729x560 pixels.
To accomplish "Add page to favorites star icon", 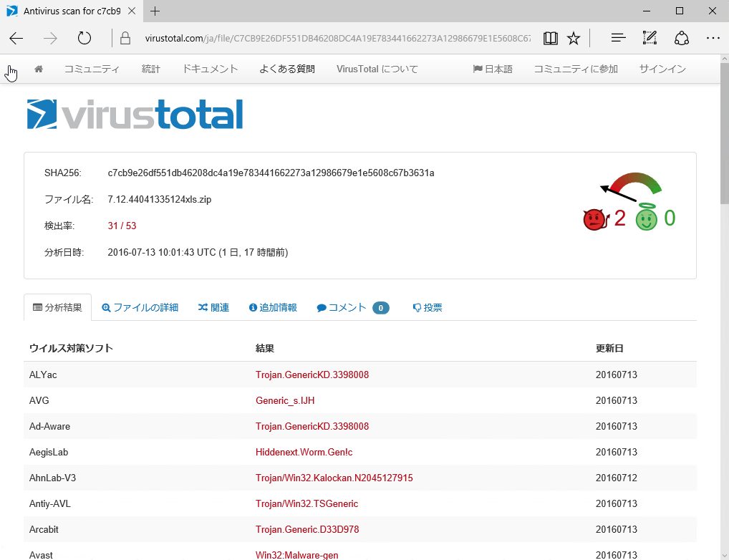I will point(574,38).
